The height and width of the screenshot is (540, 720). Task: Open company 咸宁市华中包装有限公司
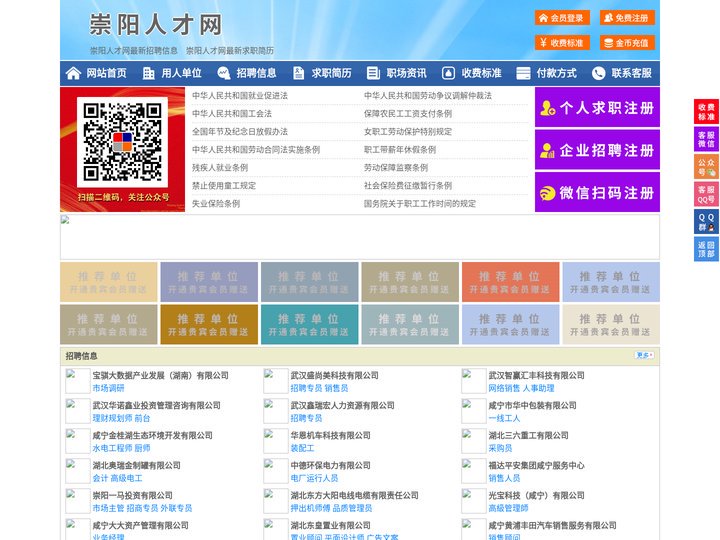(532, 405)
